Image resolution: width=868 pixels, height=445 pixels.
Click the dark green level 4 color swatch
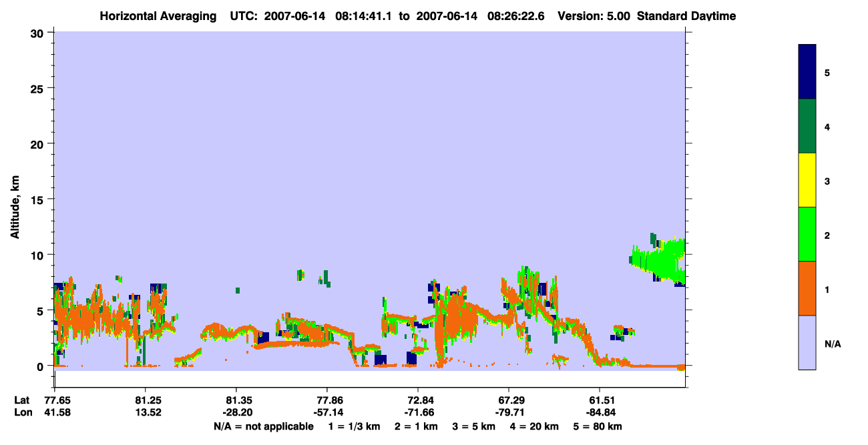click(807, 126)
